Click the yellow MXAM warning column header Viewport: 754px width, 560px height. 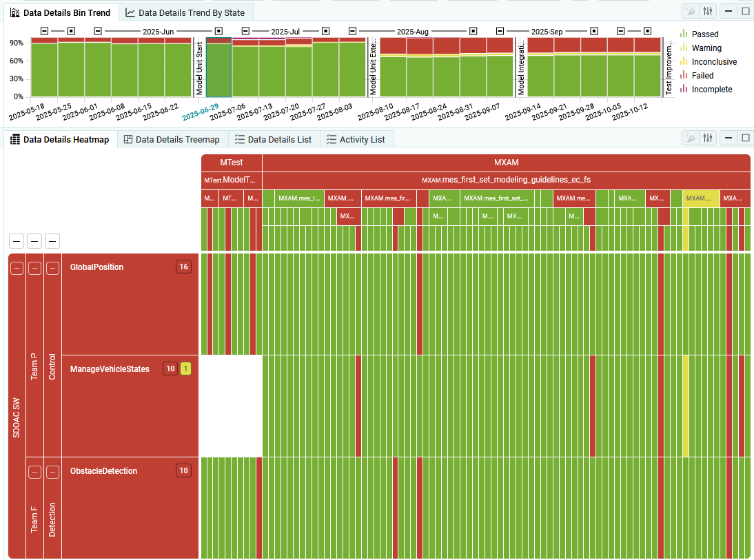coord(701,198)
